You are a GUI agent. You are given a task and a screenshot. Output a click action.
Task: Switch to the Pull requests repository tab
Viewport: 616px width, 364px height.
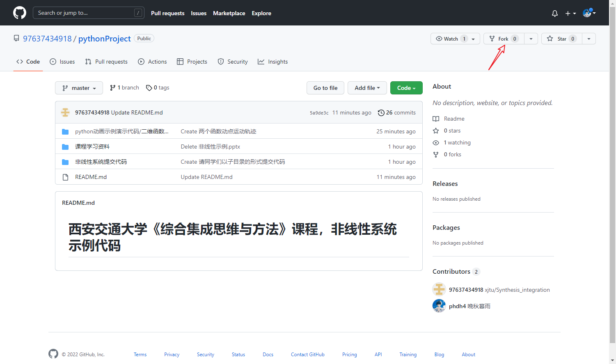pos(106,62)
